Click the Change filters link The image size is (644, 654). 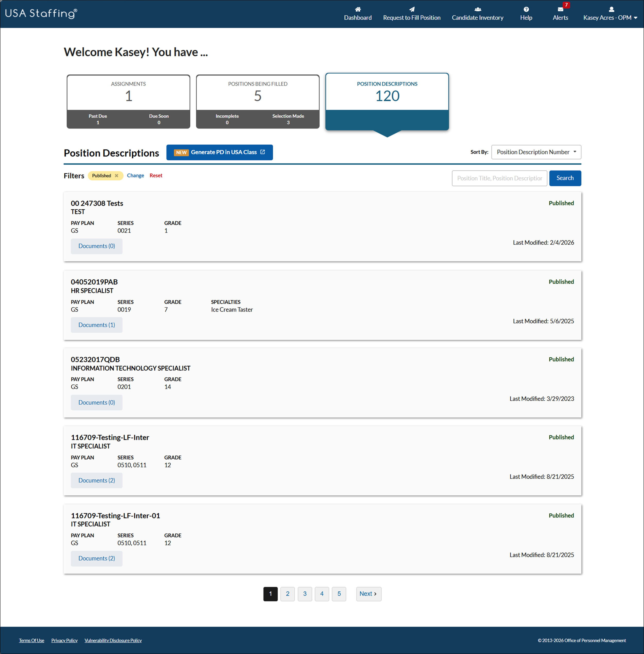pyautogui.click(x=135, y=176)
